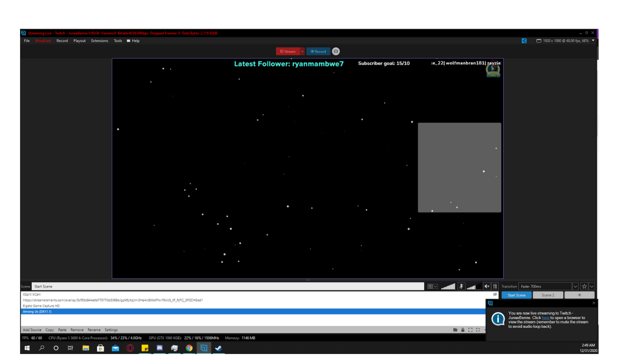This screenshot has width=644, height=362.
Task: Add a new scene with the plus button
Action: point(579,295)
